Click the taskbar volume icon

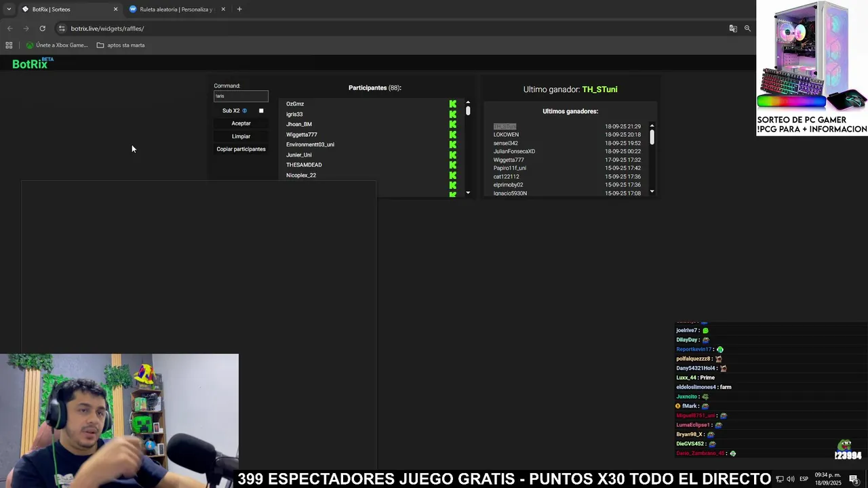tap(791, 479)
